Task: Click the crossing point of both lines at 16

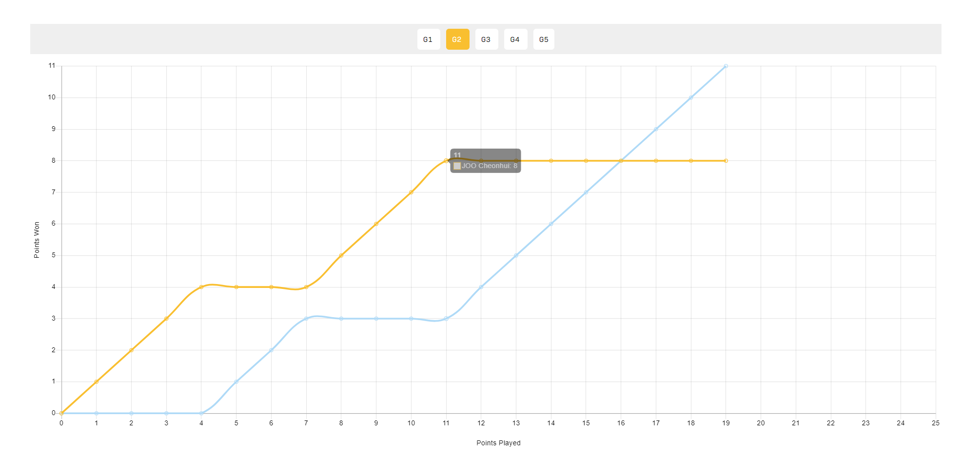Action: (x=621, y=161)
